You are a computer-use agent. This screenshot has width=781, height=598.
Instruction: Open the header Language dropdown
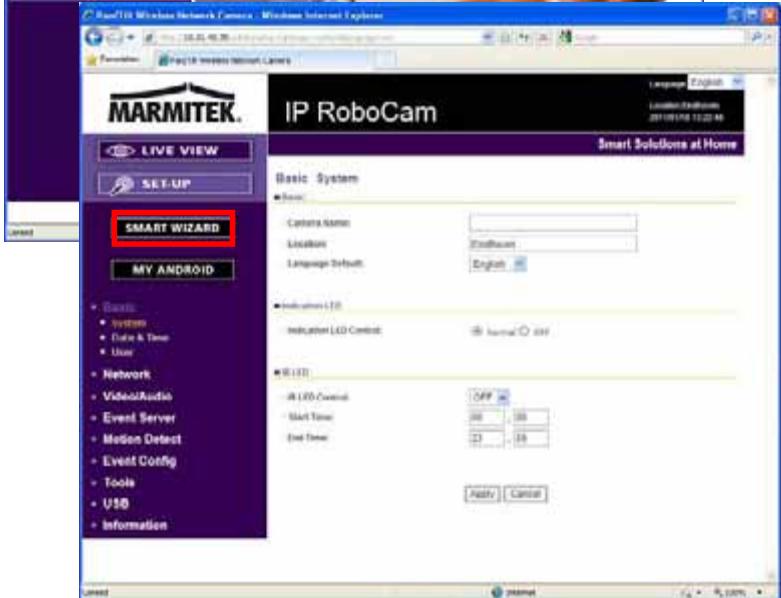click(x=715, y=82)
